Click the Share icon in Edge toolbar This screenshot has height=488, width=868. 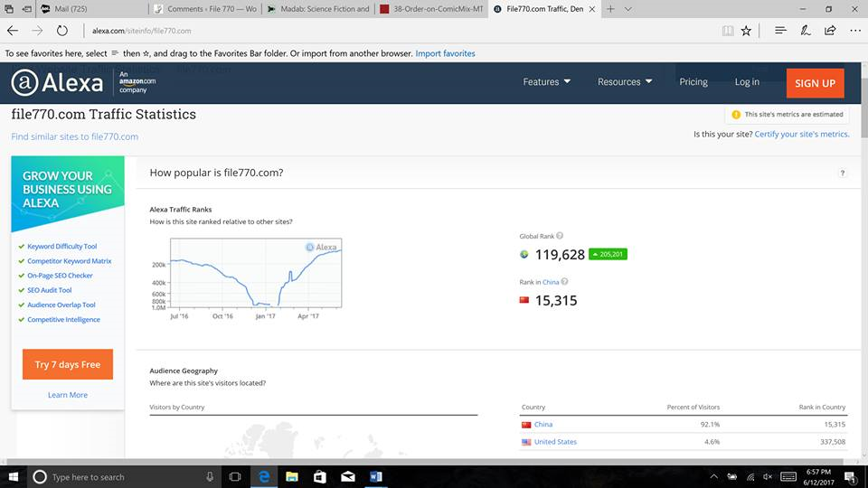(830, 31)
